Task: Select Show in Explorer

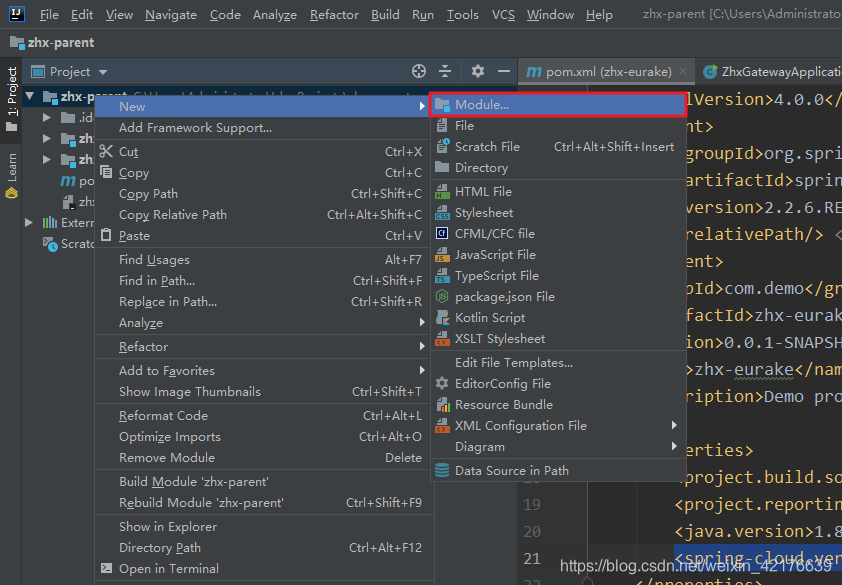Action: click(x=263, y=527)
